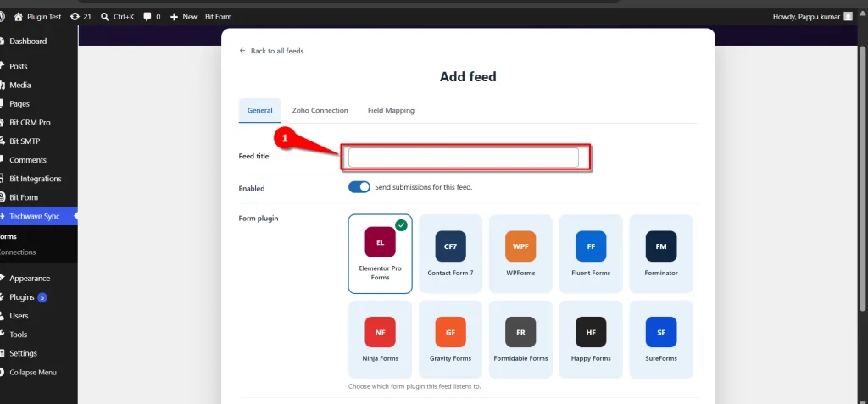
Task: Choose the Formidable Forms plugin card
Action: 520,340
